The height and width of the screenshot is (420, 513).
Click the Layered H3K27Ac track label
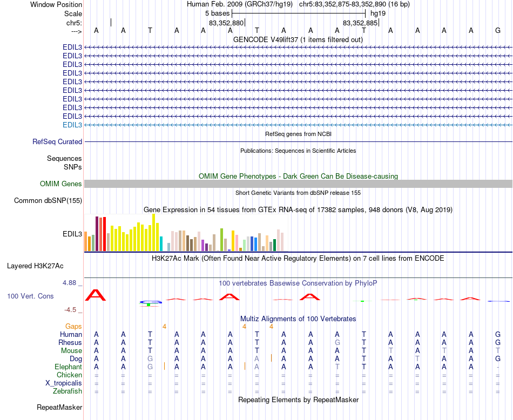point(35,266)
